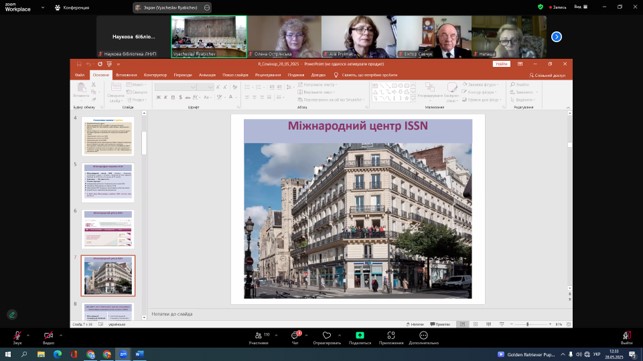Viewport: 643px width, 361px height.
Task: Open Windows taskbar search
Action: point(24,354)
